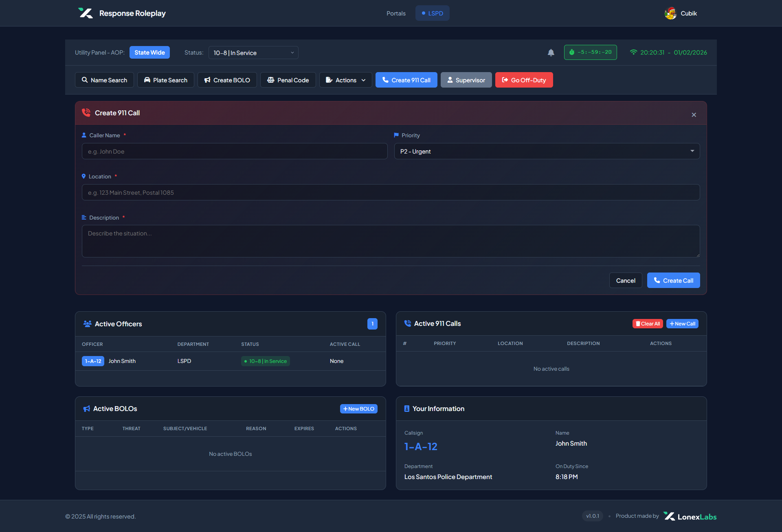Click the Create 911 Call toolbar button
Screen dimensions: 782x532
pos(406,80)
